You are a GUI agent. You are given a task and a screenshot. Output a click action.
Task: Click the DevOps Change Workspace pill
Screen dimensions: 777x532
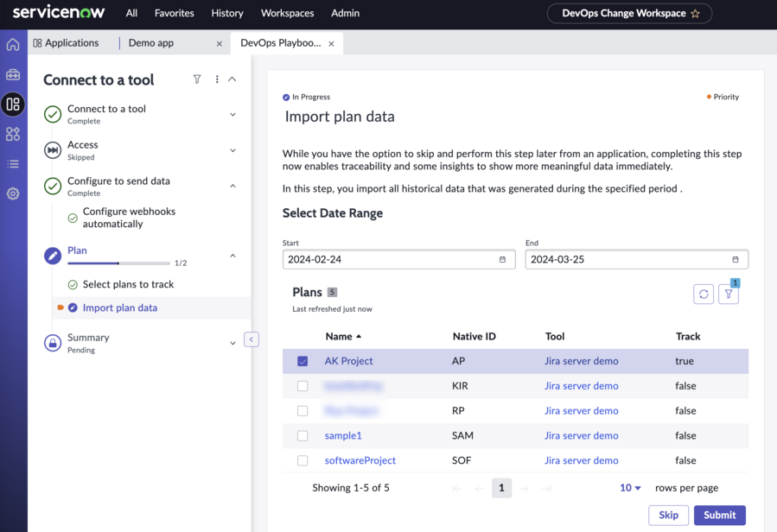(629, 13)
